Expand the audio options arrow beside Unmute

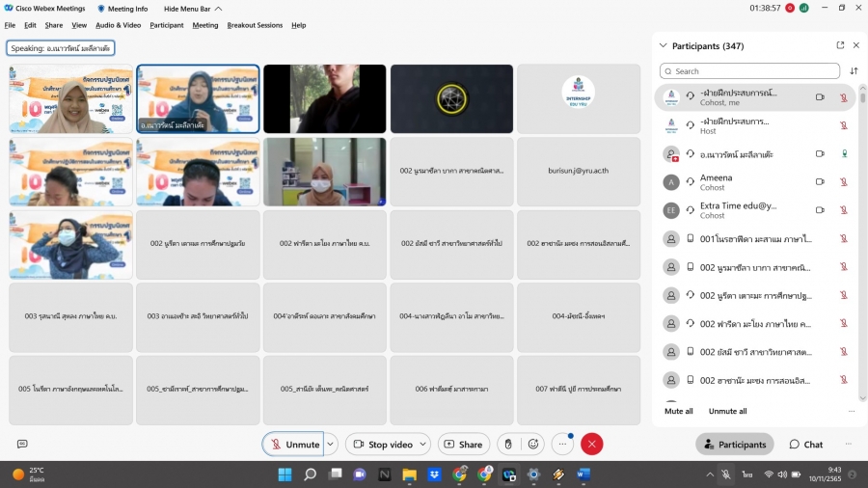(x=331, y=445)
